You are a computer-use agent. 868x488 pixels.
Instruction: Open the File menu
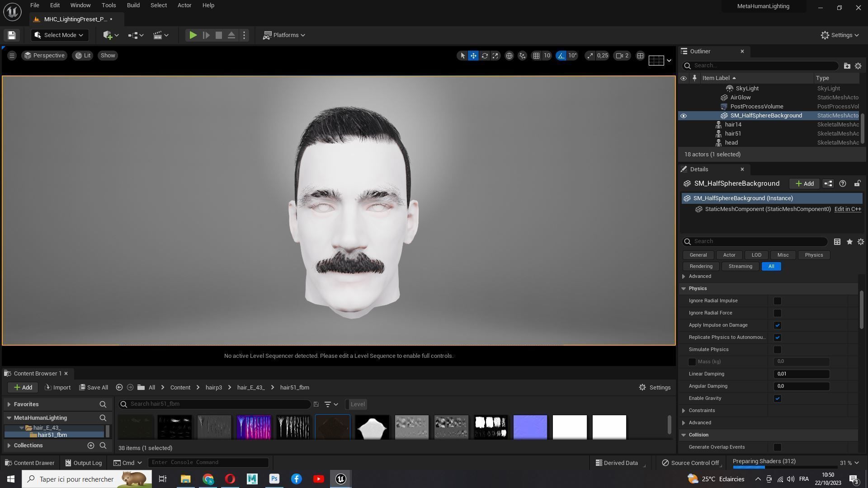tap(34, 5)
